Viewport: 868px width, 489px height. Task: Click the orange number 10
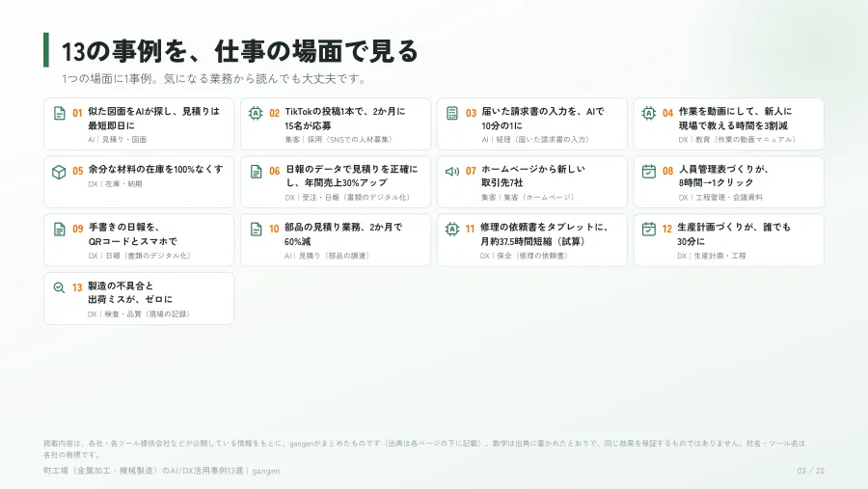point(274,230)
